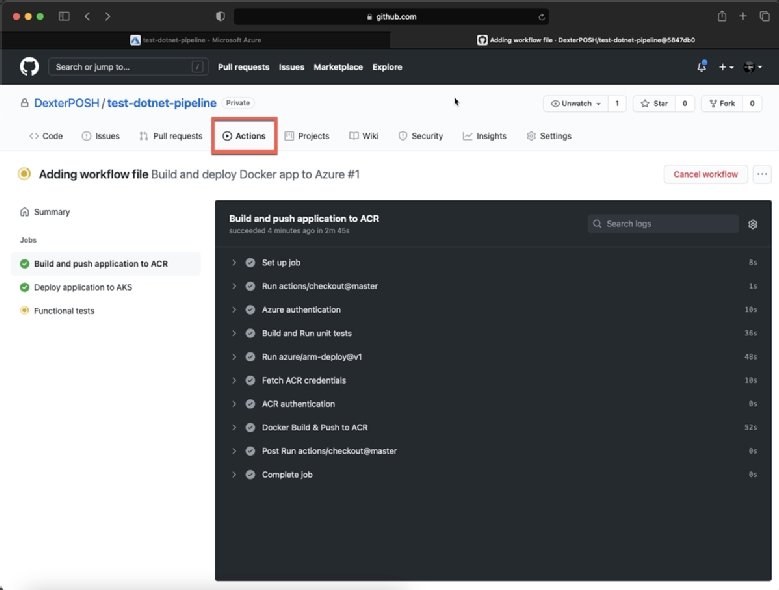Select Build and push application to ACR job

click(106, 264)
